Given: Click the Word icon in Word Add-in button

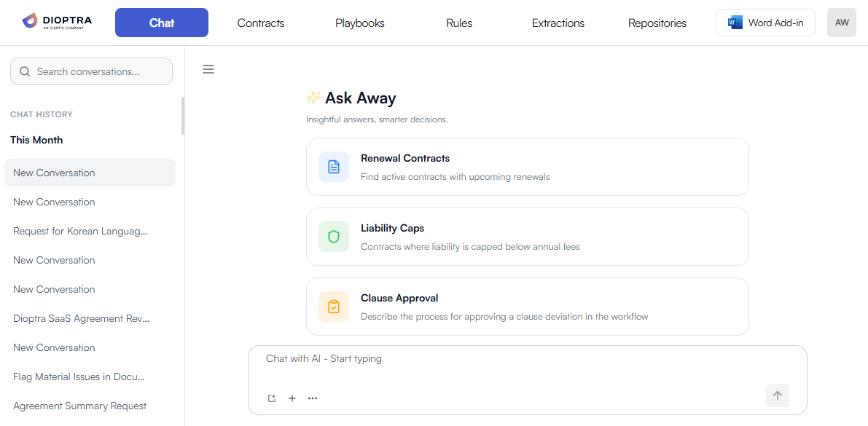Looking at the screenshot, I should [x=735, y=23].
